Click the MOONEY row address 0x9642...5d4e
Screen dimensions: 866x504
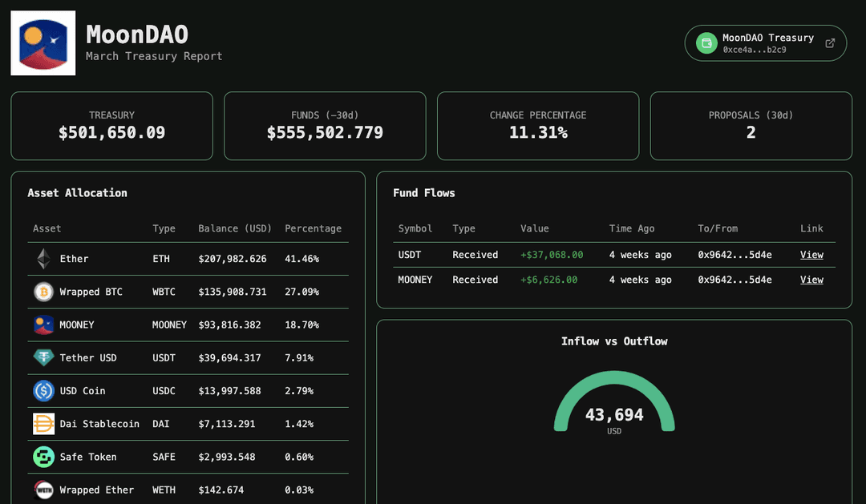[734, 280]
